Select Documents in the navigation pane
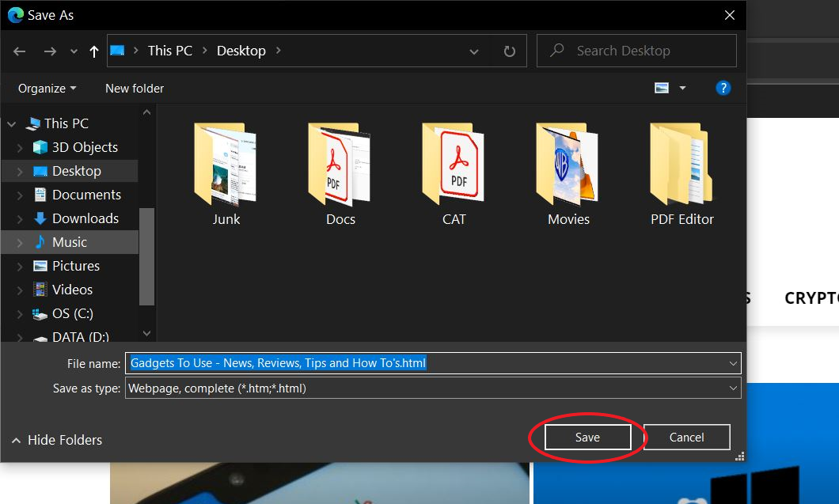This screenshot has height=504, width=839. pyautogui.click(x=86, y=195)
